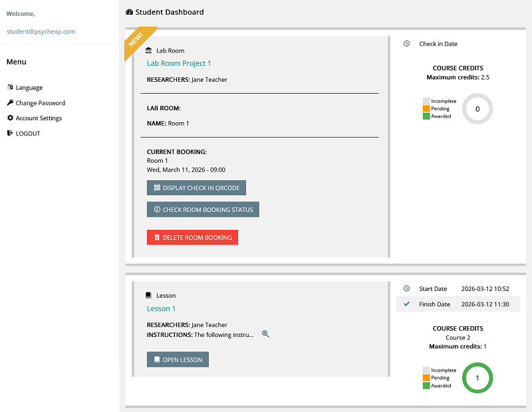This screenshot has height=412, width=532.
Task: Click the checkmark icon beside Finish Date
Action: (406, 304)
